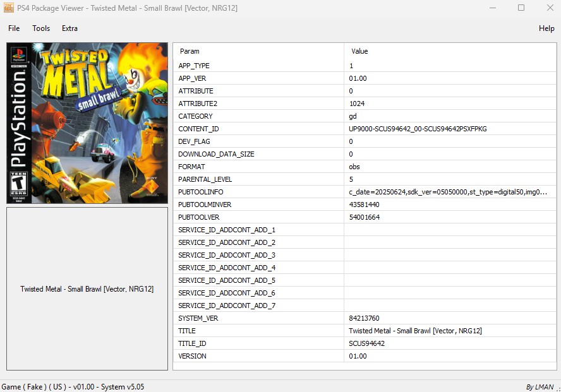Select the SYSTEM_VER parameter name
The width and height of the screenshot is (561, 392).
pyautogui.click(x=198, y=318)
